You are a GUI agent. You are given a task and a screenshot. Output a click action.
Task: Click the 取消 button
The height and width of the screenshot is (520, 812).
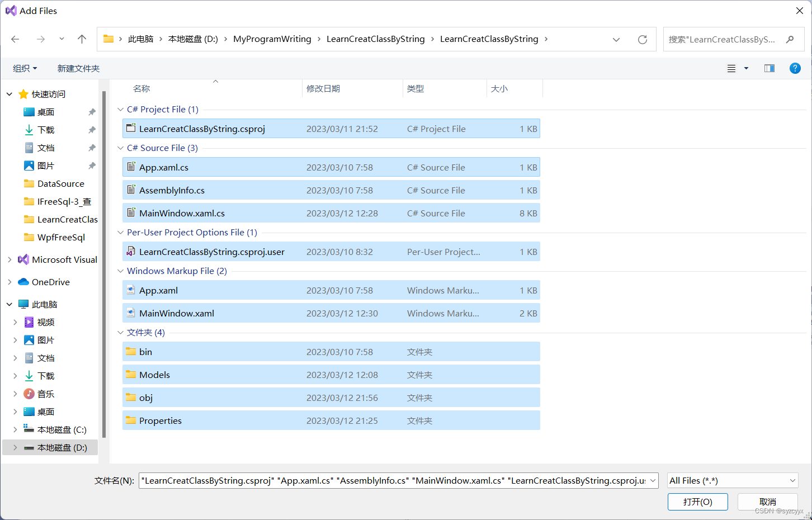(x=767, y=502)
